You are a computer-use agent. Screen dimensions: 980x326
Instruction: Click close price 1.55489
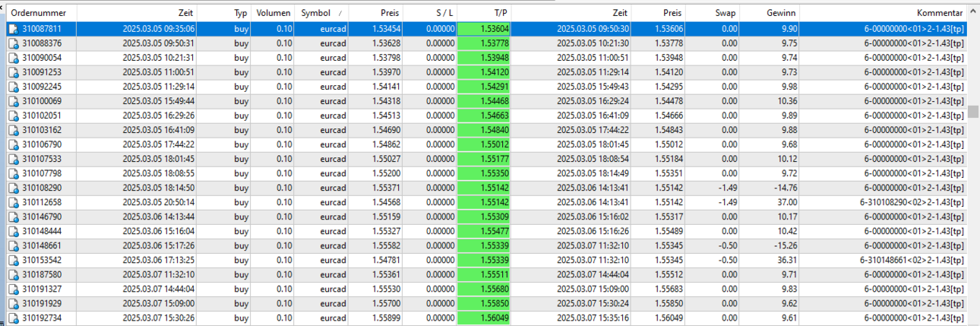tap(669, 231)
